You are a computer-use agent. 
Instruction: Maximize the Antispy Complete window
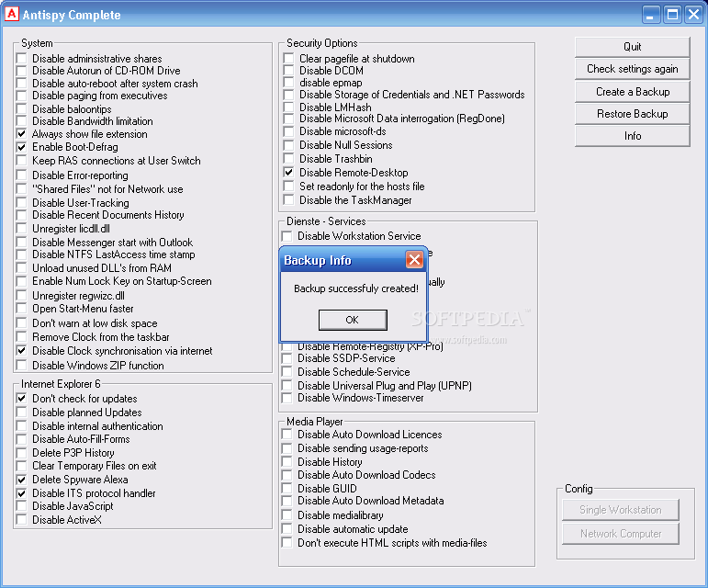click(x=672, y=15)
